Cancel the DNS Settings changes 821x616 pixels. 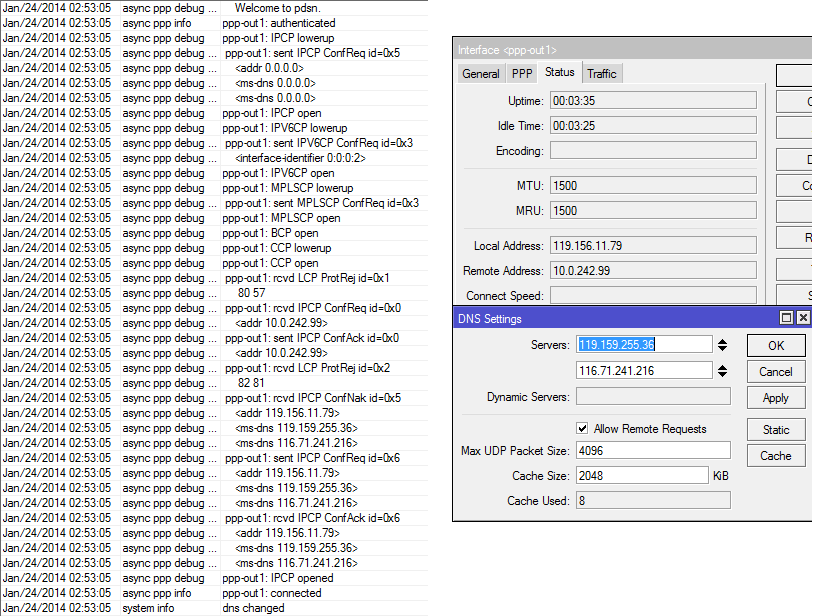pos(775,371)
